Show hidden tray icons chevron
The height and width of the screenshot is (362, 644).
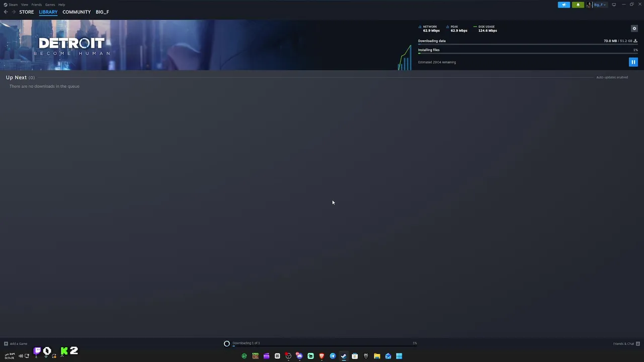[x=62, y=356]
